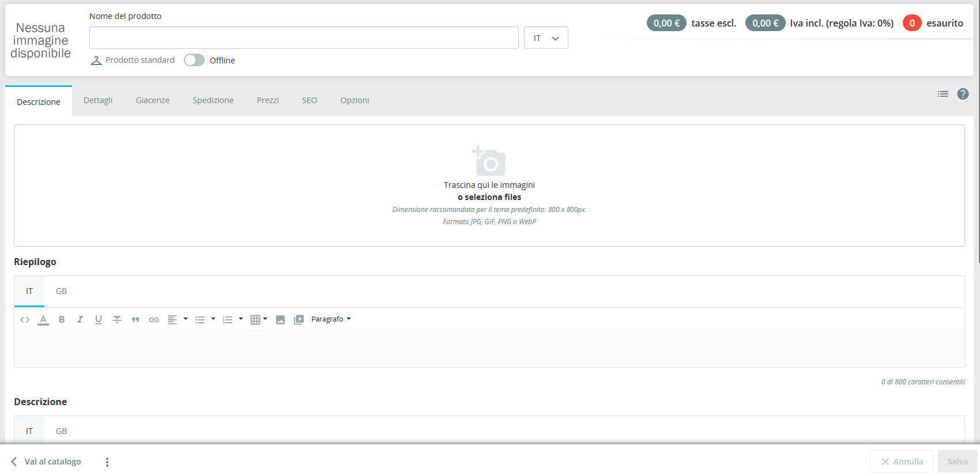Insert a blockquote
Image resolution: width=980 pixels, height=476 pixels.
[x=135, y=319]
